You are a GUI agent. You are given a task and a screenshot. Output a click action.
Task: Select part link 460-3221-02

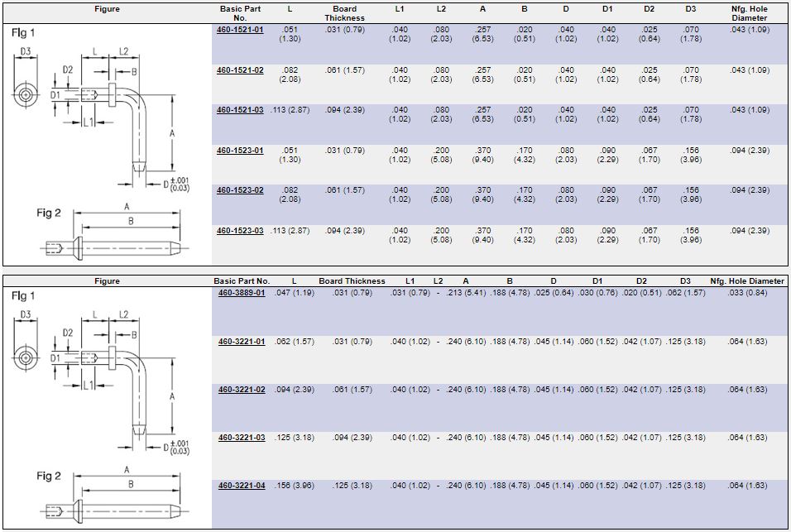pyautogui.click(x=242, y=390)
